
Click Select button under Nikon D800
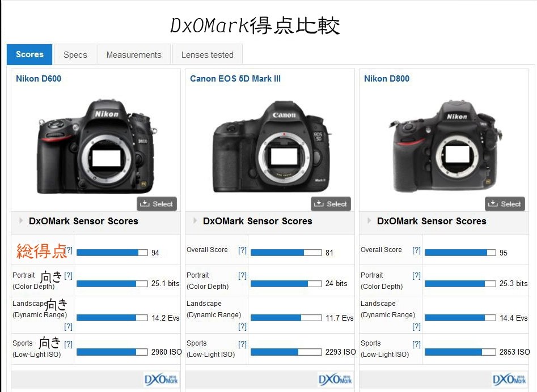pyautogui.click(x=505, y=204)
